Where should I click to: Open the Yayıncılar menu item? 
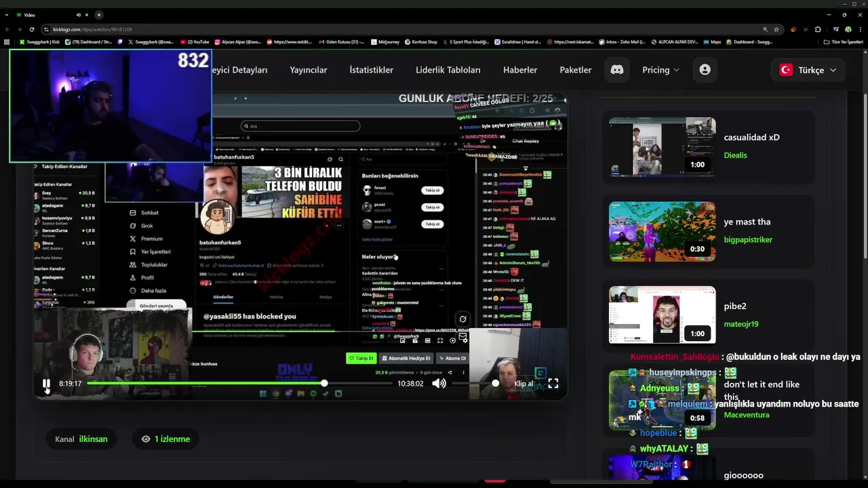pyautogui.click(x=309, y=70)
